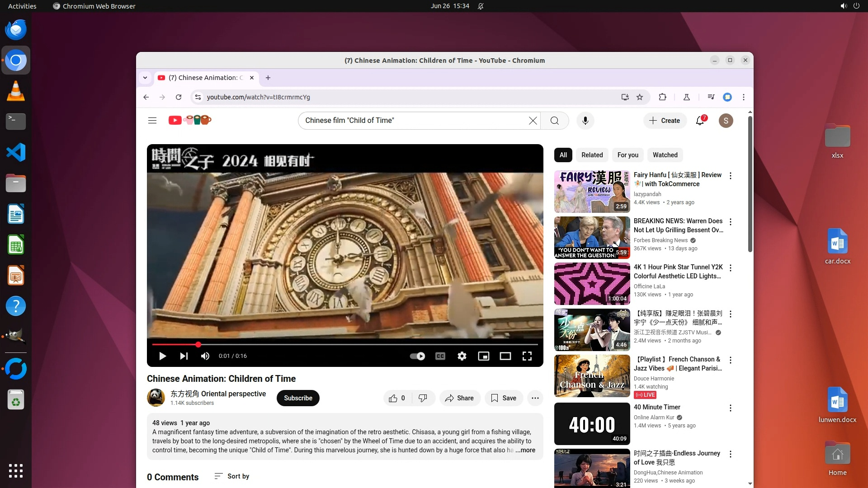Enter fullscreen video mode
The width and height of the screenshot is (868, 488).
(527, 356)
